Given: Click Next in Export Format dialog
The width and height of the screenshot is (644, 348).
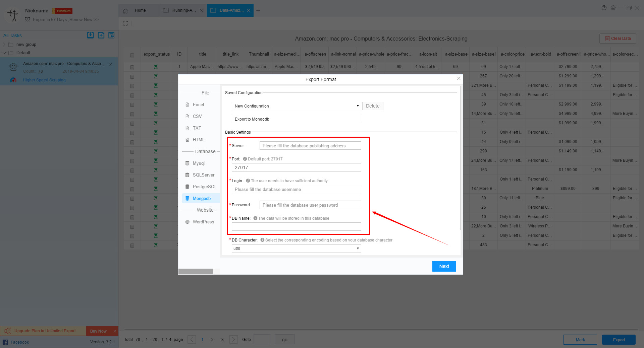Looking at the screenshot, I should point(444,266).
